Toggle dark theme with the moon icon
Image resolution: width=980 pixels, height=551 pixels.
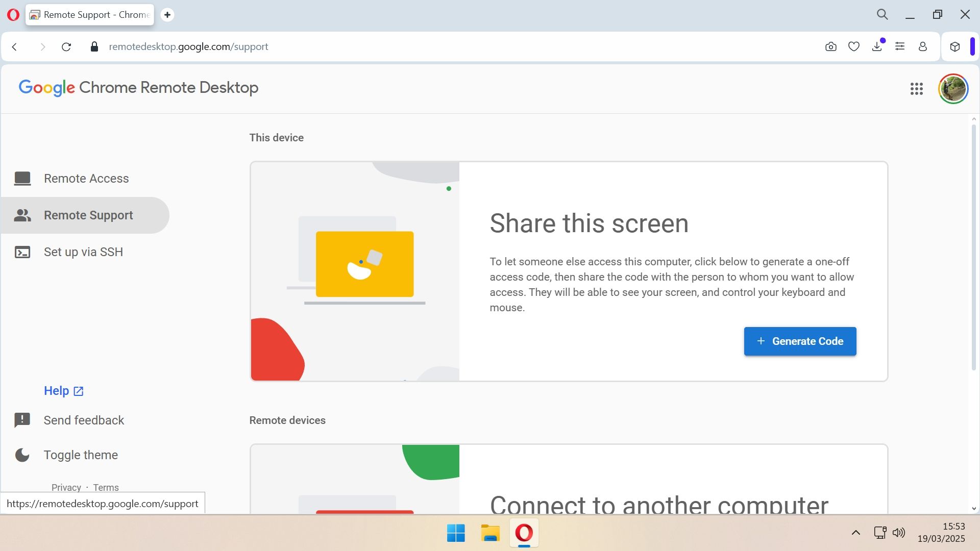22,455
